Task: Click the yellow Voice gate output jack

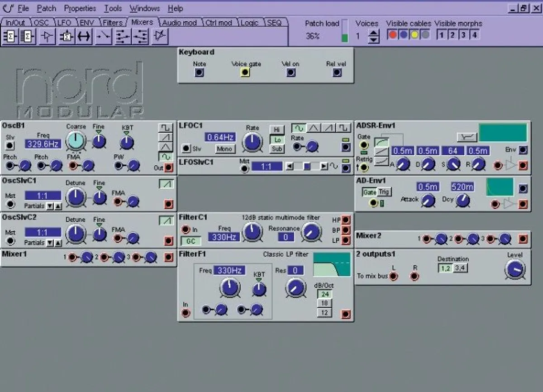Action: click(245, 72)
